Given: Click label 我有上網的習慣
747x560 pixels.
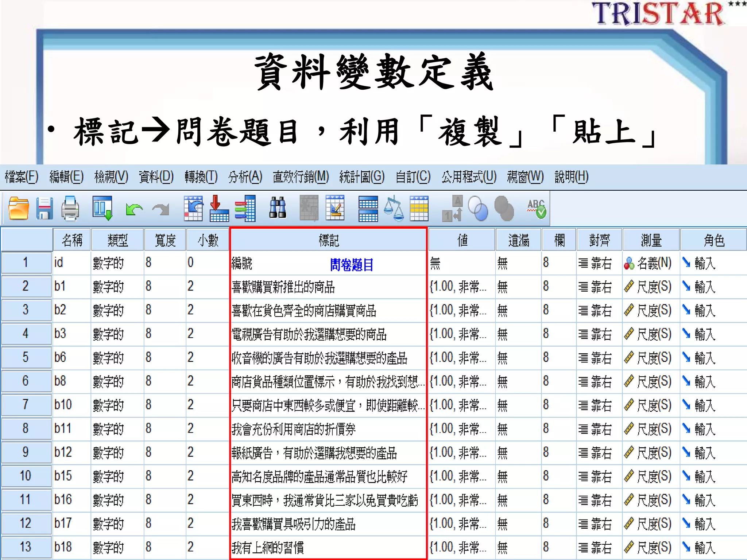Looking at the screenshot, I should tap(268, 548).
